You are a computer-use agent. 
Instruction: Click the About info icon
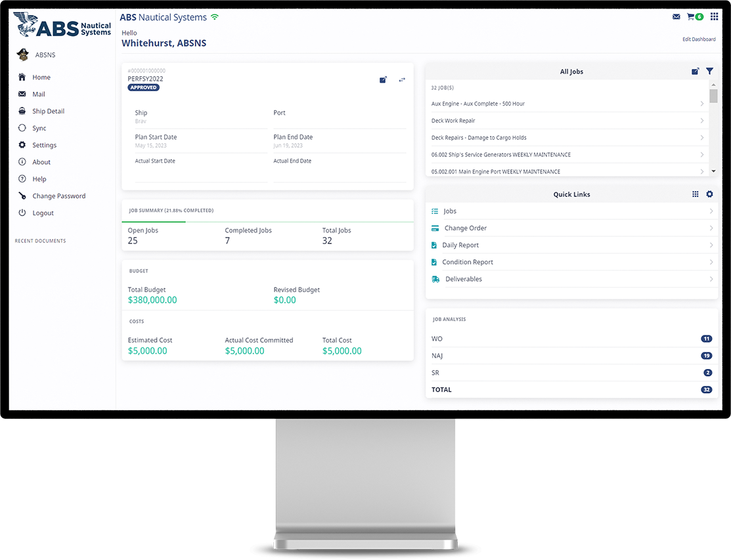22,162
